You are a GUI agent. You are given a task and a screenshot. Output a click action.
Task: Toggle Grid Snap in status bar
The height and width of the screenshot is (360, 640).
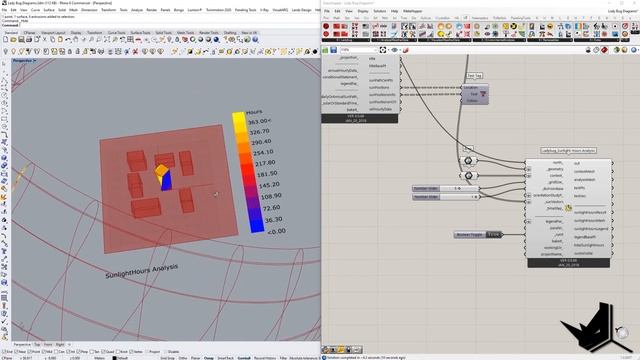click(x=167, y=358)
